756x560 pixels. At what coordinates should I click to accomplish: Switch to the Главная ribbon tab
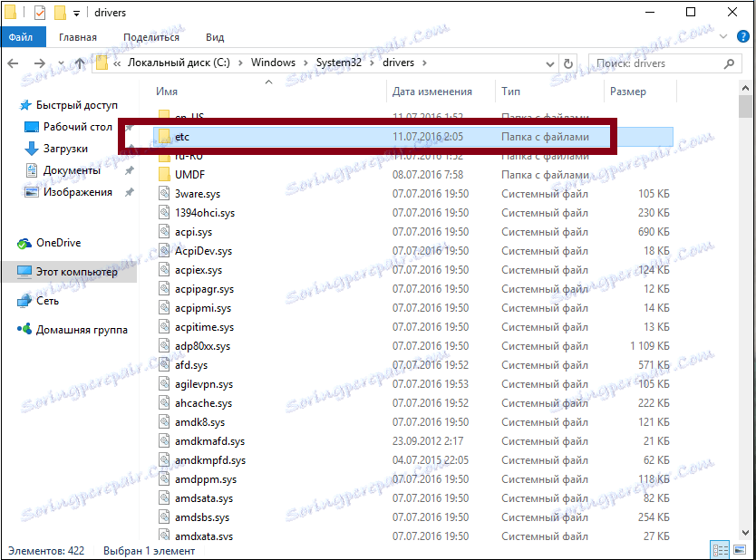tap(78, 37)
